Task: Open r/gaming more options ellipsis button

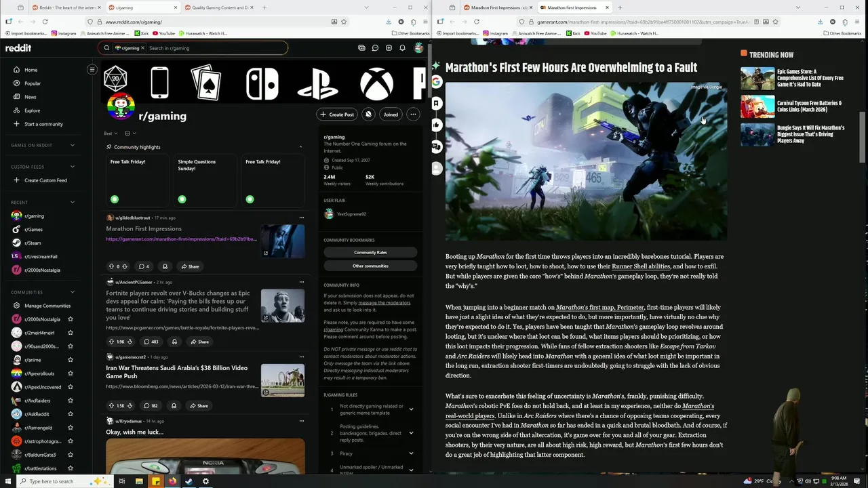Action: 413,115
